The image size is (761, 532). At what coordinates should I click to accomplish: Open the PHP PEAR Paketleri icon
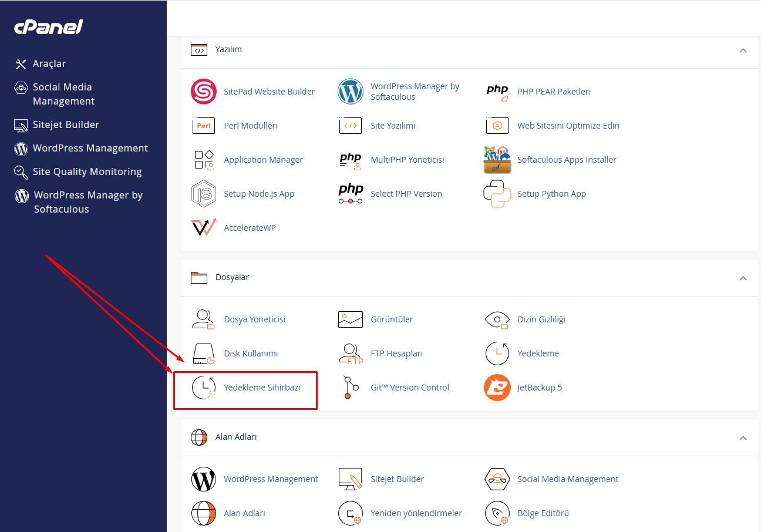[x=497, y=92]
